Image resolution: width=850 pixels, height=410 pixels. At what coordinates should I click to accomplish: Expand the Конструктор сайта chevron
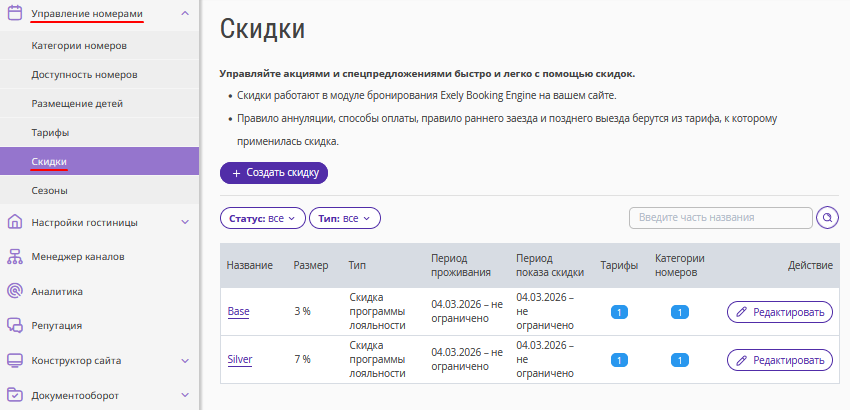click(x=185, y=360)
